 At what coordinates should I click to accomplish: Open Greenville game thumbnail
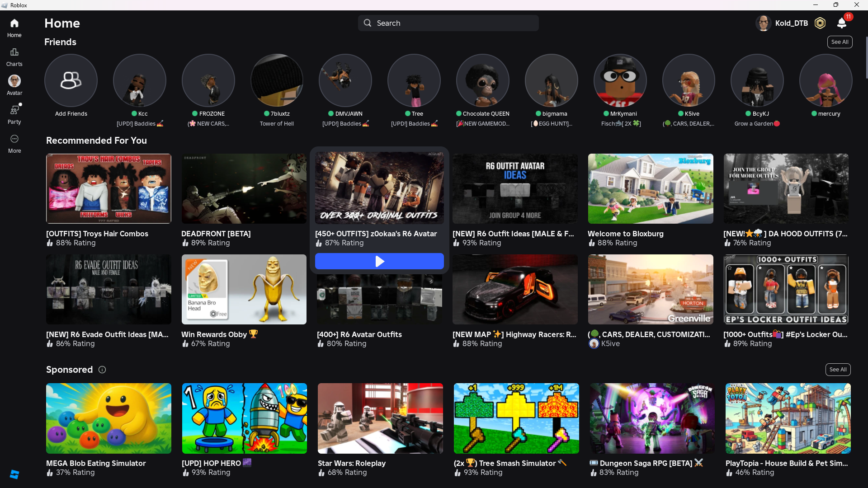(x=651, y=289)
